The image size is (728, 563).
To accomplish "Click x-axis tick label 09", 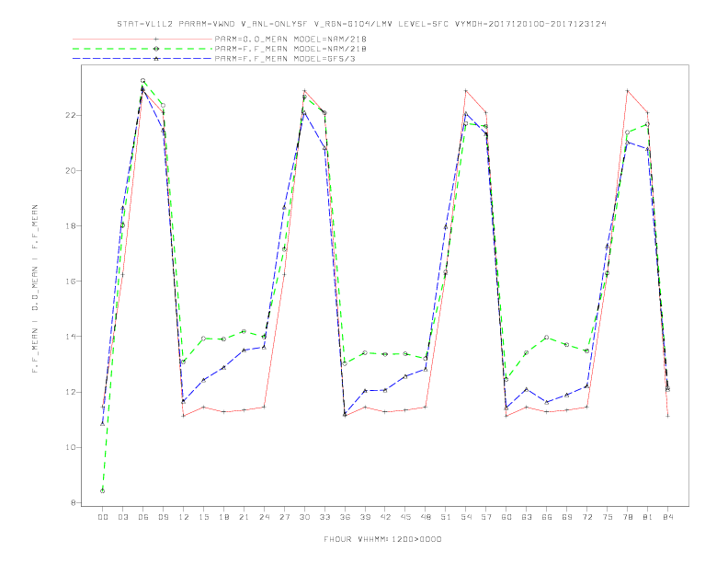I will [x=163, y=517].
